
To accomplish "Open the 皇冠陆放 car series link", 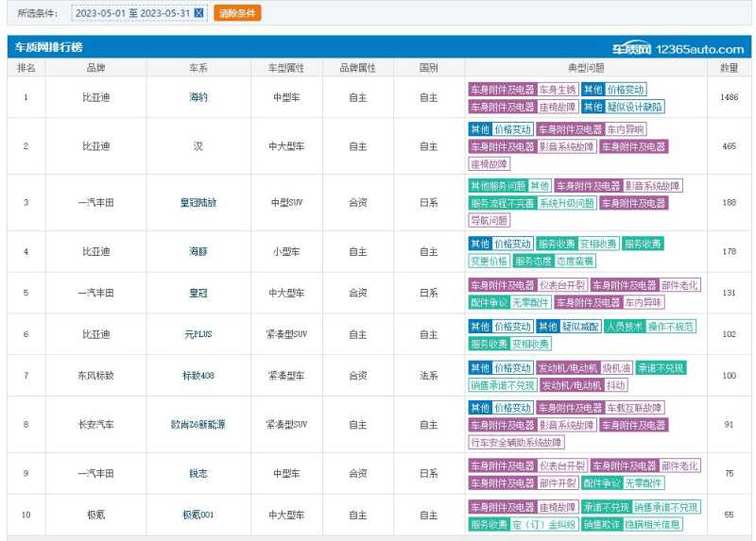I will (x=198, y=202).
